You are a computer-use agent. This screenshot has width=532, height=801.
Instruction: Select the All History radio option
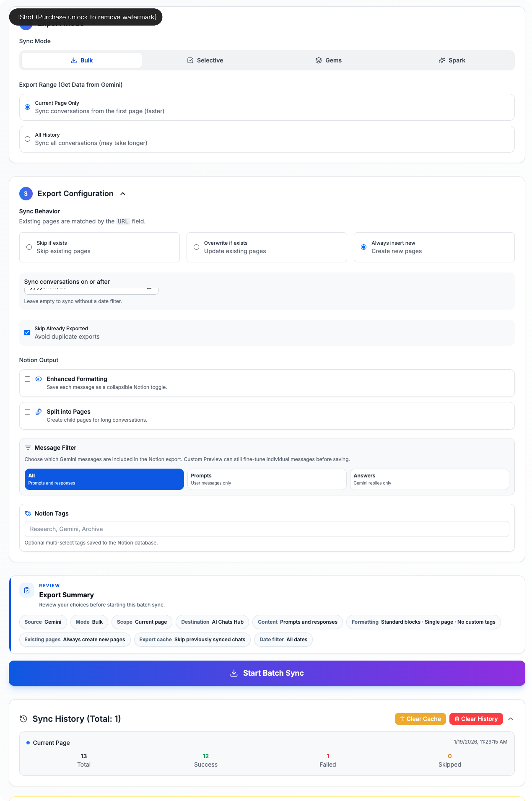point(28,139)
